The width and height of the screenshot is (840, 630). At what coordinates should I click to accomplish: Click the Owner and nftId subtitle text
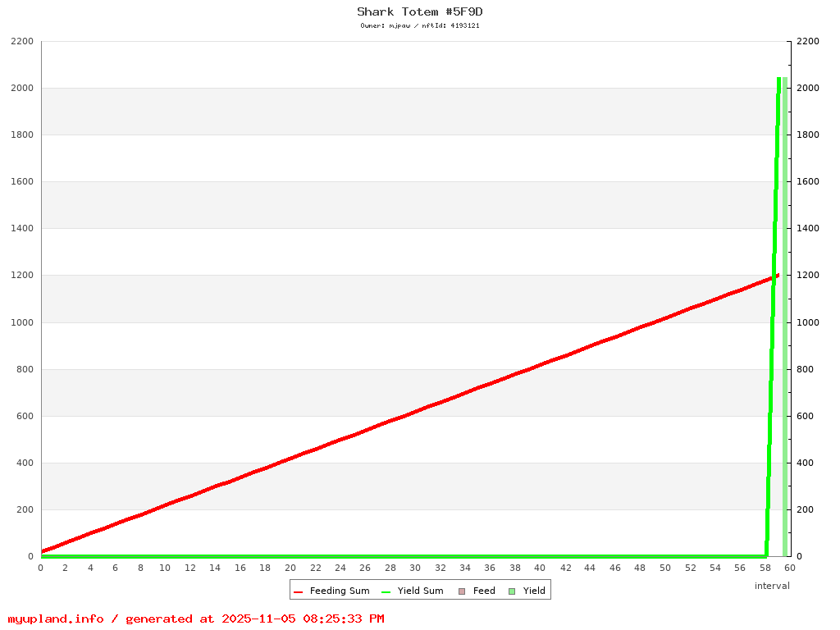coord(420,25)
